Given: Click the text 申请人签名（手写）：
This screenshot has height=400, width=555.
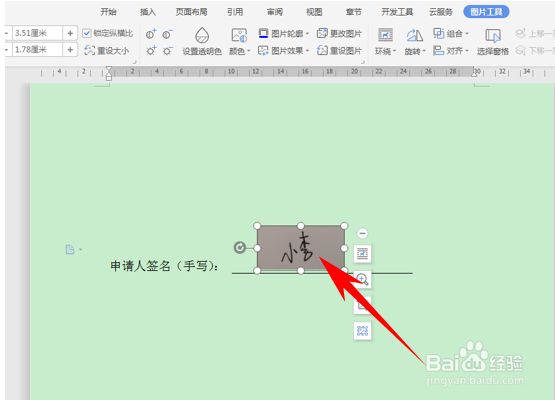Looking at the screenshot, I should (165, 266).
